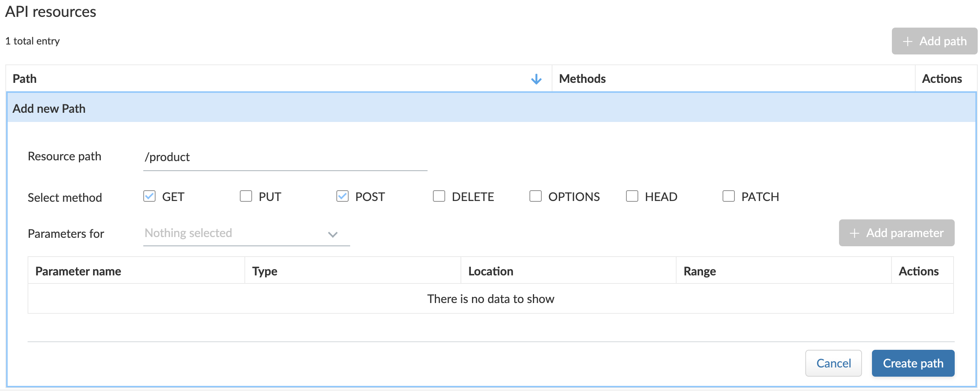
Task: Click the Path column sort arrow icon
Action: tap(536, 79)
